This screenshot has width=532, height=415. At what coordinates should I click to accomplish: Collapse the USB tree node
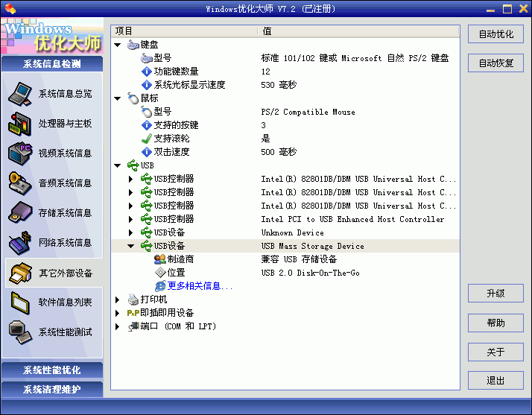(x=118, y=165)
